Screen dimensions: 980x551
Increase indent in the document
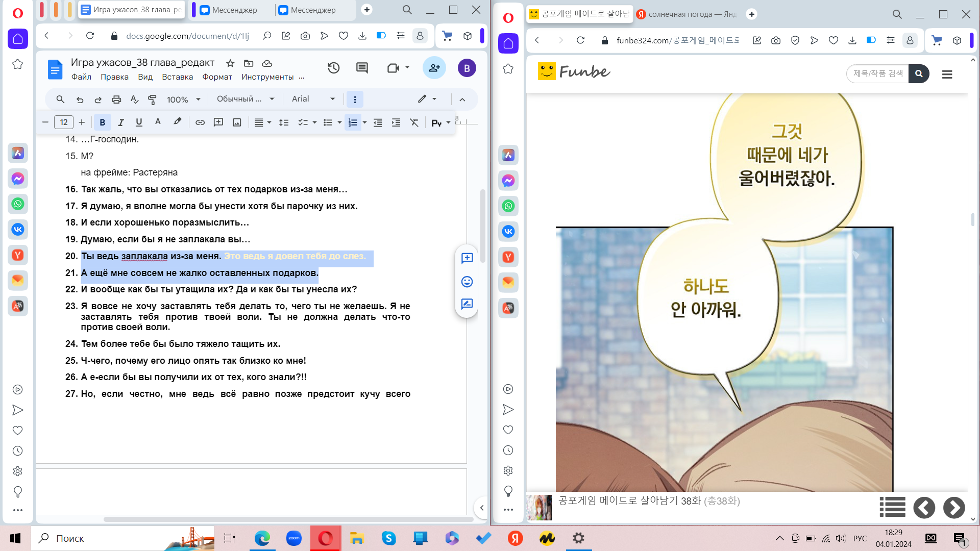(396, 122)
